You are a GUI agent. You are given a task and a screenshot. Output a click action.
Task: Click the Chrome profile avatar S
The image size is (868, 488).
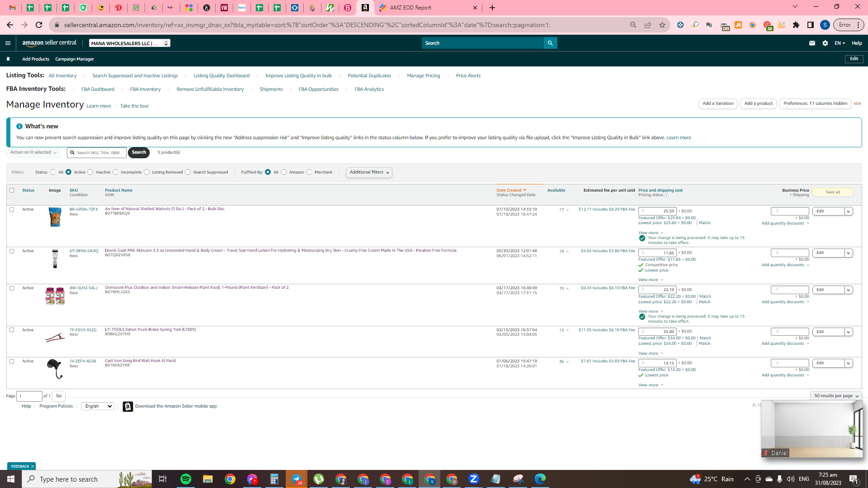825,25
